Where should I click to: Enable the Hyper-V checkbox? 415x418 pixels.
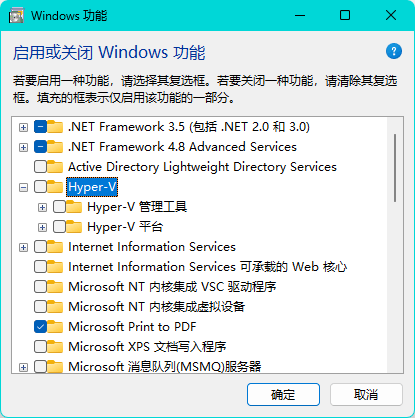click(x=40, y=187)
